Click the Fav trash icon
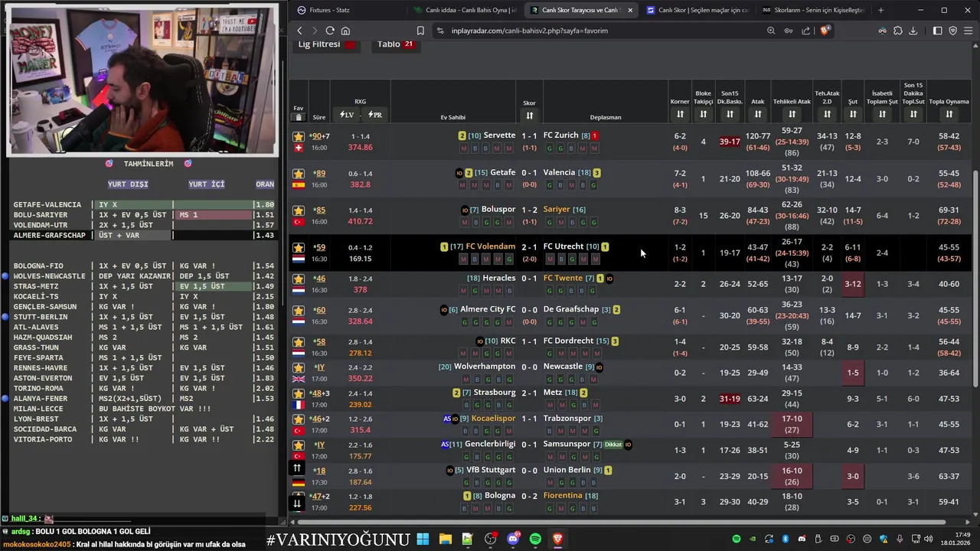Viewport: 980px width, 551px height. coord(299,117)
